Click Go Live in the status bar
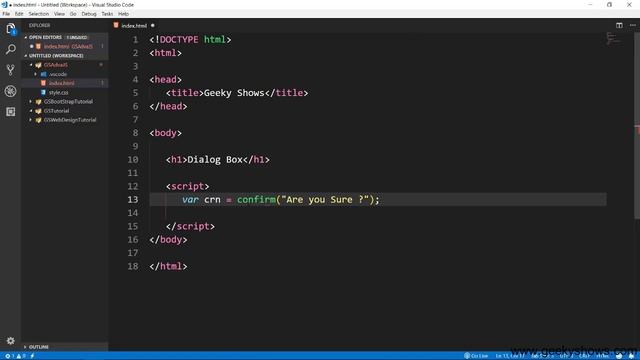The image size is (640, 360). (476, 356)
